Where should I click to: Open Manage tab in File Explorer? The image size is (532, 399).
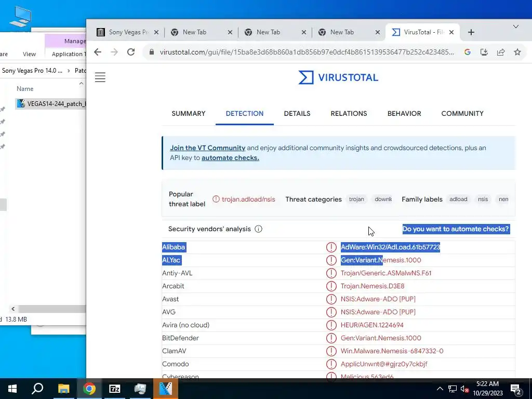[75, 41]
